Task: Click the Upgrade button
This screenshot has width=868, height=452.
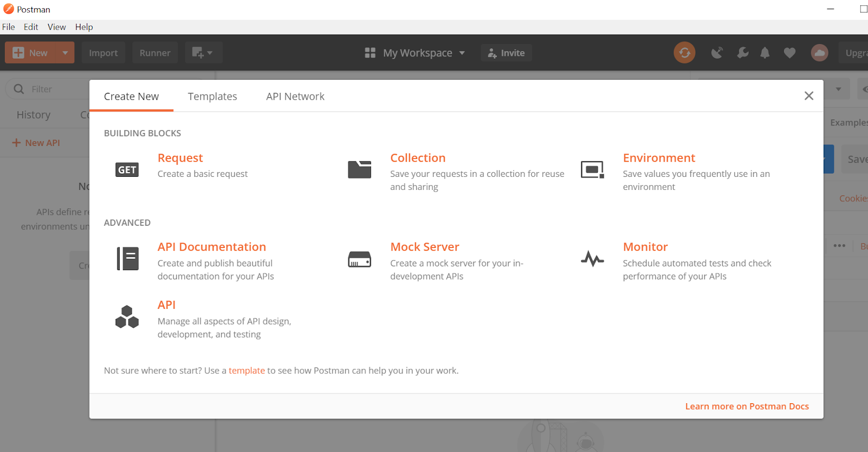Action: [854, 53]
